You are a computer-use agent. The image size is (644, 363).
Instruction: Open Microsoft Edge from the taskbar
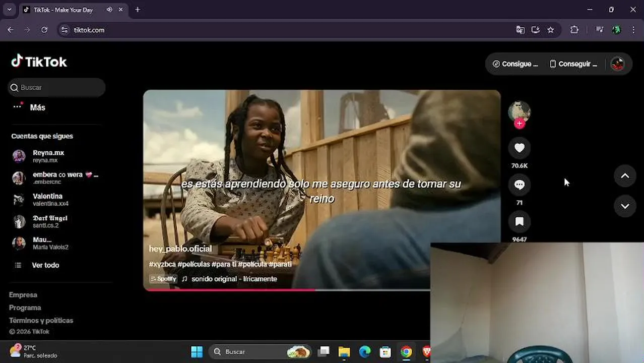pos(365,351)
